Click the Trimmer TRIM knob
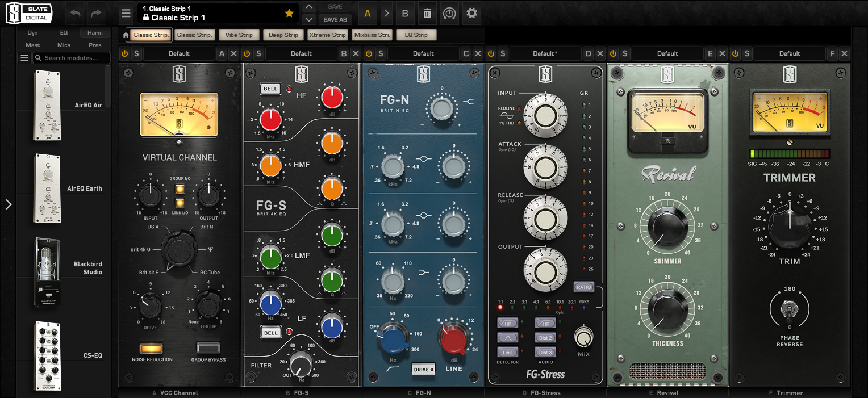This screenshot has height=398, width=868. [790, 226]
